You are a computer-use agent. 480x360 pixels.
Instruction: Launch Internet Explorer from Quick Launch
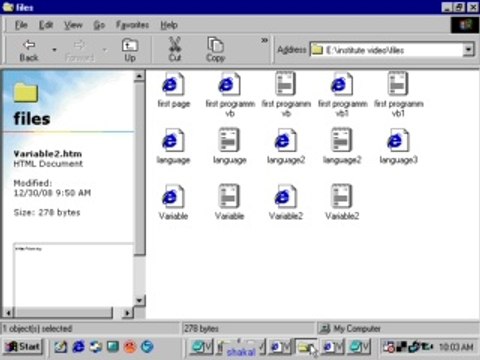(x=79, y=347)
